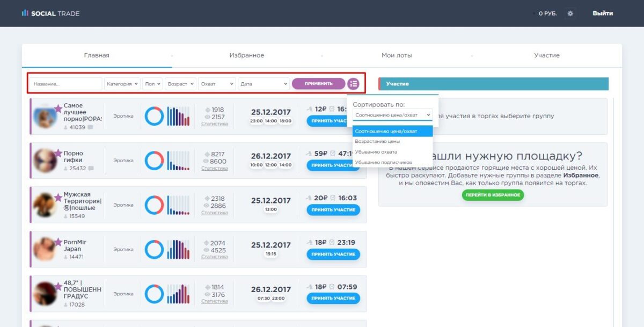
Task: Collapse the Сортировать по select box
Action: (x=392, y=115)
